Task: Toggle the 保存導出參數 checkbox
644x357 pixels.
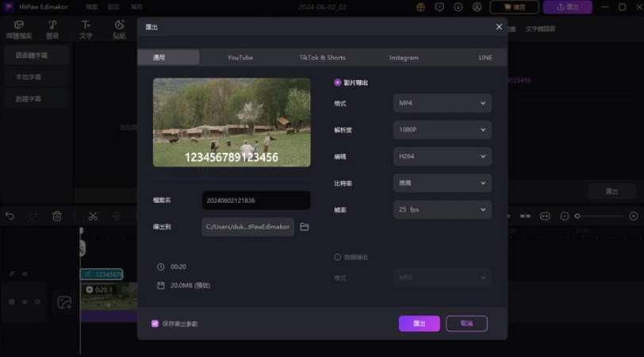Action: click(155, 324)
